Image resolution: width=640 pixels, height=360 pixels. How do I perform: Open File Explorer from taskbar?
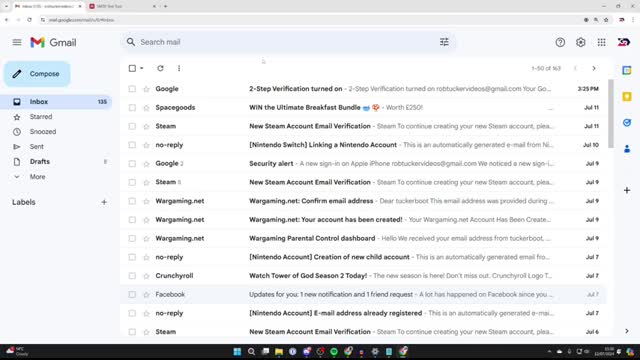tap(279, 351)
